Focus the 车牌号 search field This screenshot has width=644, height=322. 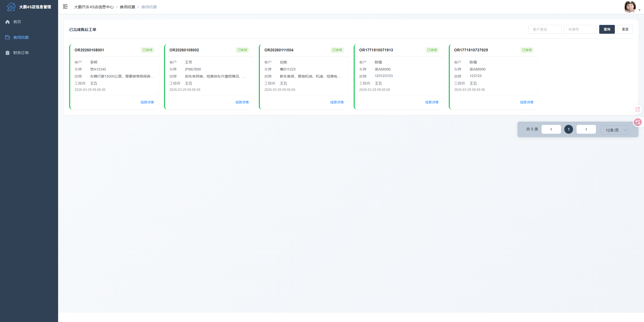tap(580, 29)
